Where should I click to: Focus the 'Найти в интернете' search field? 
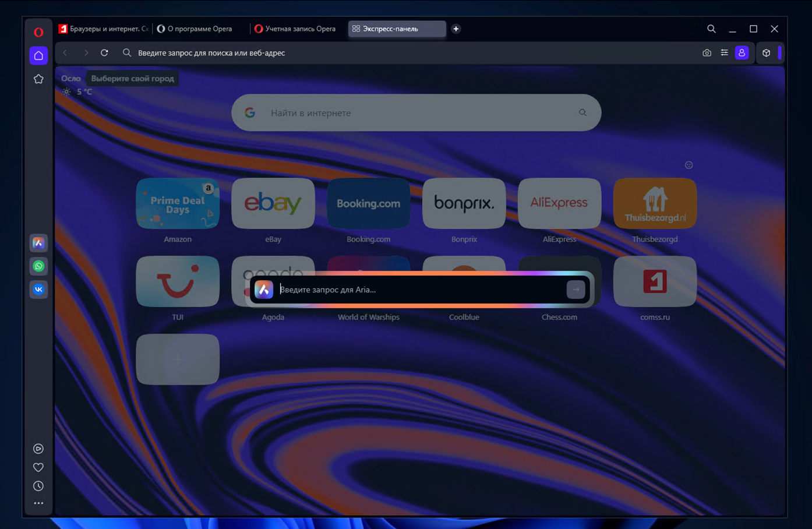coord(416,112)
